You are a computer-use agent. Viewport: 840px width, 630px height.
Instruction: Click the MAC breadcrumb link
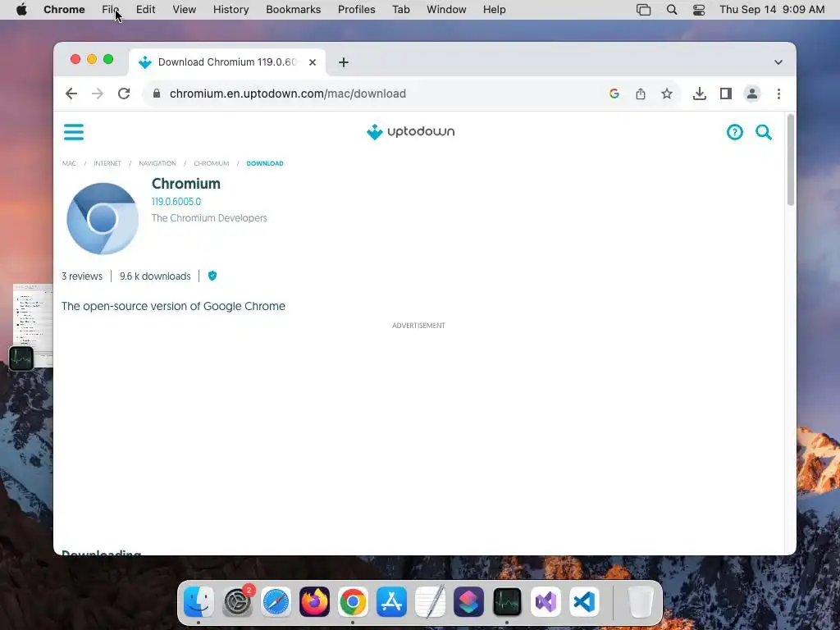coord(69,163)
